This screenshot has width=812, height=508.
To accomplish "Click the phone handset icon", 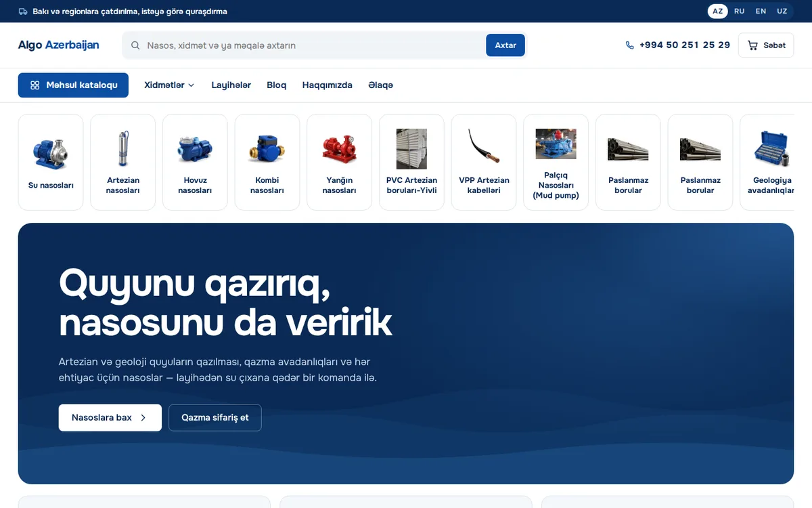I will [x=630, y=45].
